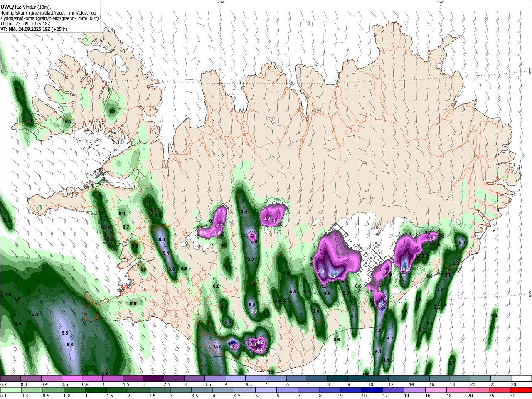The width and height of the screenshot is (532, 399).
Task: Click the 5.0 precipitation value on the map
Action: [462, 242]
